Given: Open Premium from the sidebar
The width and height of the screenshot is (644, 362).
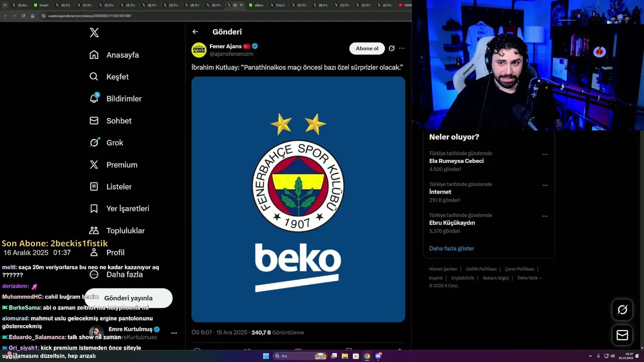Looking at the screenshot, I should [x=113, y=164].
